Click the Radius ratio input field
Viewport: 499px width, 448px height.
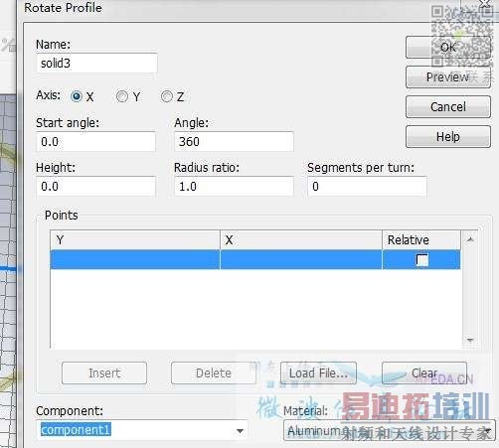(234, 187)
